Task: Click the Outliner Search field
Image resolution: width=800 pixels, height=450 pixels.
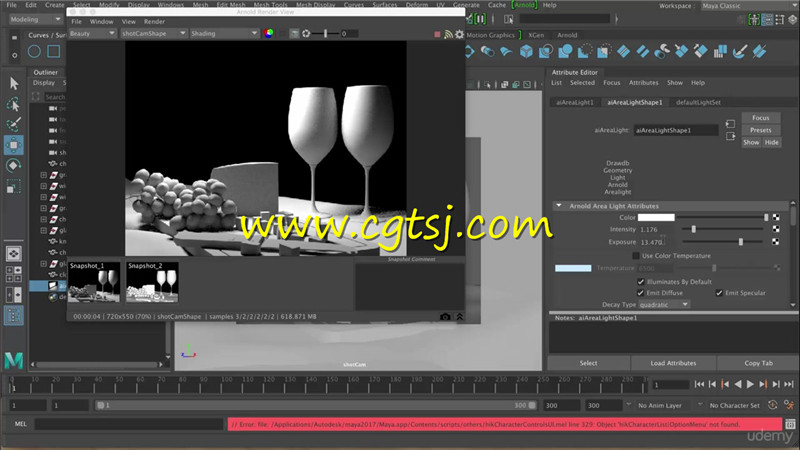Action: click(54, 97)
